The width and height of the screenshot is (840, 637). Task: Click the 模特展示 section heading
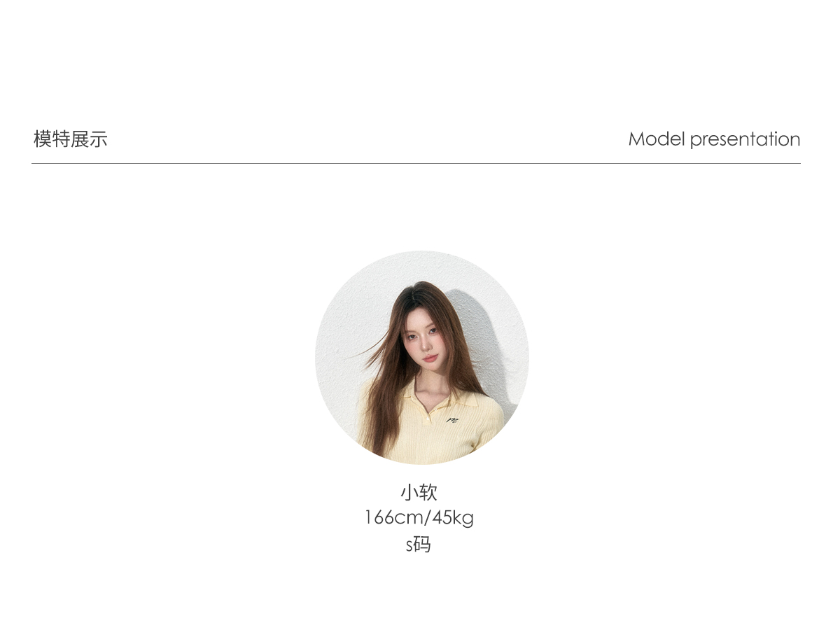click(x=71, y=139)
